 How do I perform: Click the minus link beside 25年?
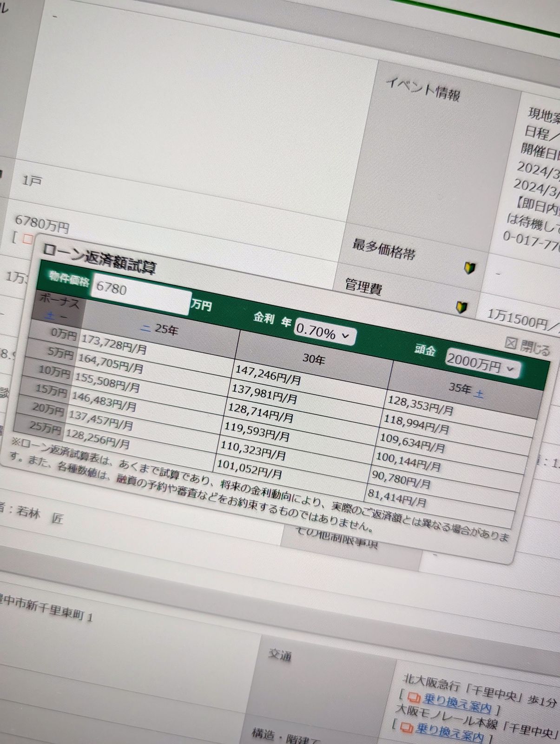coord(145,328)
